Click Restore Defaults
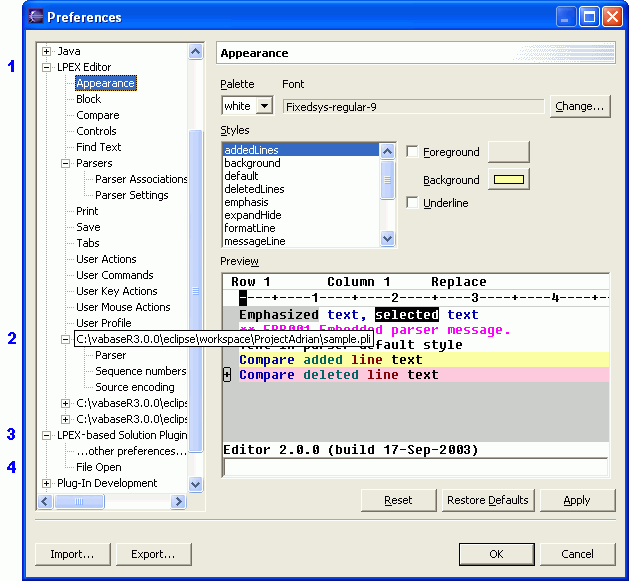629x581 pixels. tap(488, 500)
